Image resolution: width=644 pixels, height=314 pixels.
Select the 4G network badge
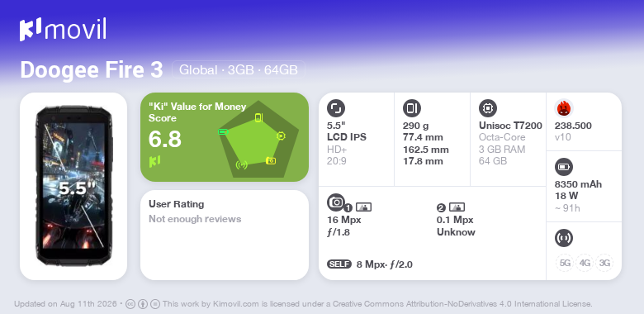(x=585, y=263)
